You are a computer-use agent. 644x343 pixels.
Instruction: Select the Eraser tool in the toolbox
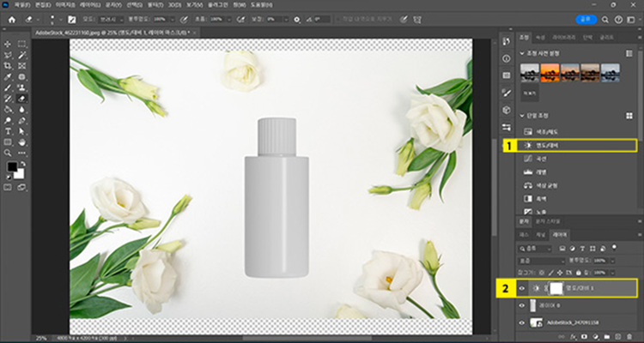(22, 99)
